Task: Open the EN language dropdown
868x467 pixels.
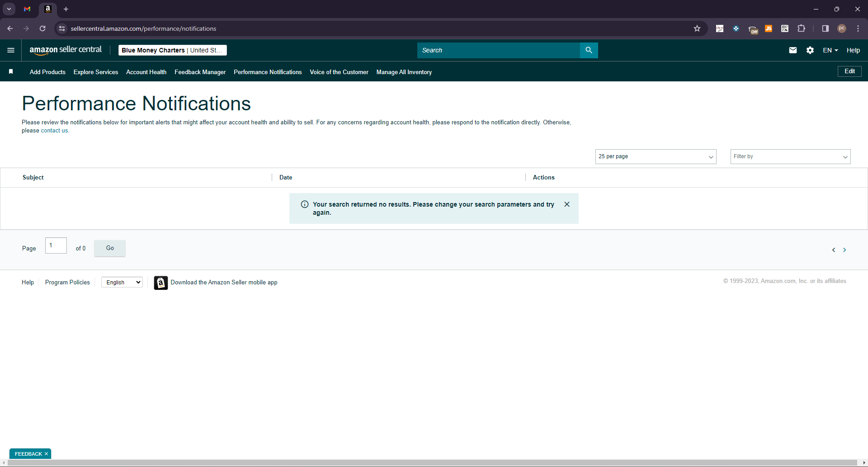Action: (830, 50)
